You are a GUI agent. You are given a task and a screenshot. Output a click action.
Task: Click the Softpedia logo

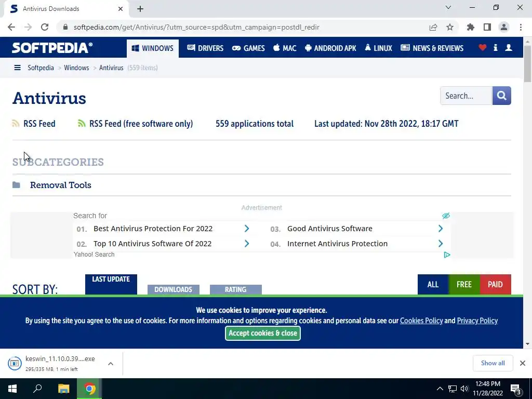(52, 48)
